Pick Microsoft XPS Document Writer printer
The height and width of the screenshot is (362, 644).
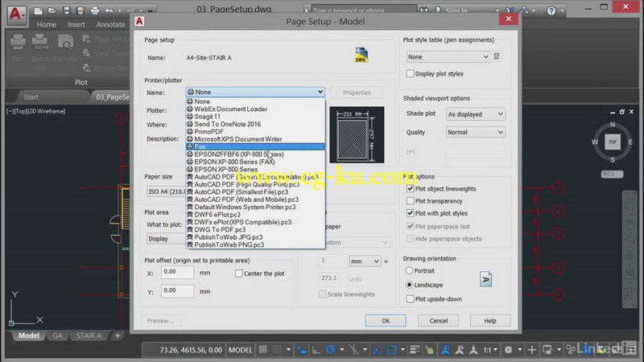pyautogui.click(x=255, y=139)
